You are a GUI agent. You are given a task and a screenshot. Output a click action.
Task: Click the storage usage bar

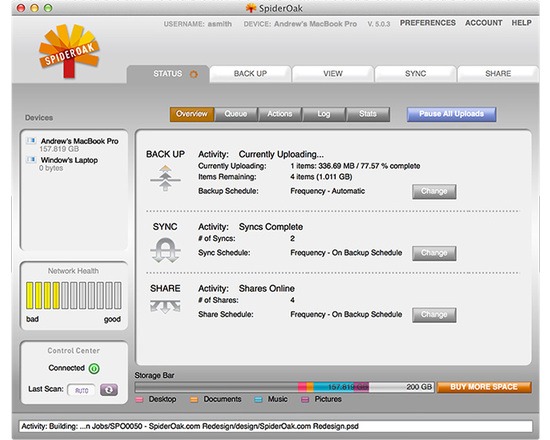click(x=284, y=387)
